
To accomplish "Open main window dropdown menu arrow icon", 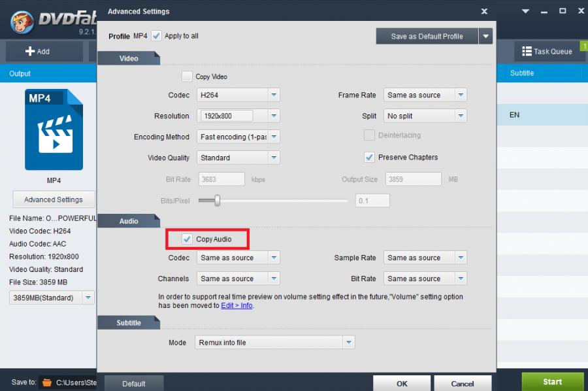I will 527,11.
